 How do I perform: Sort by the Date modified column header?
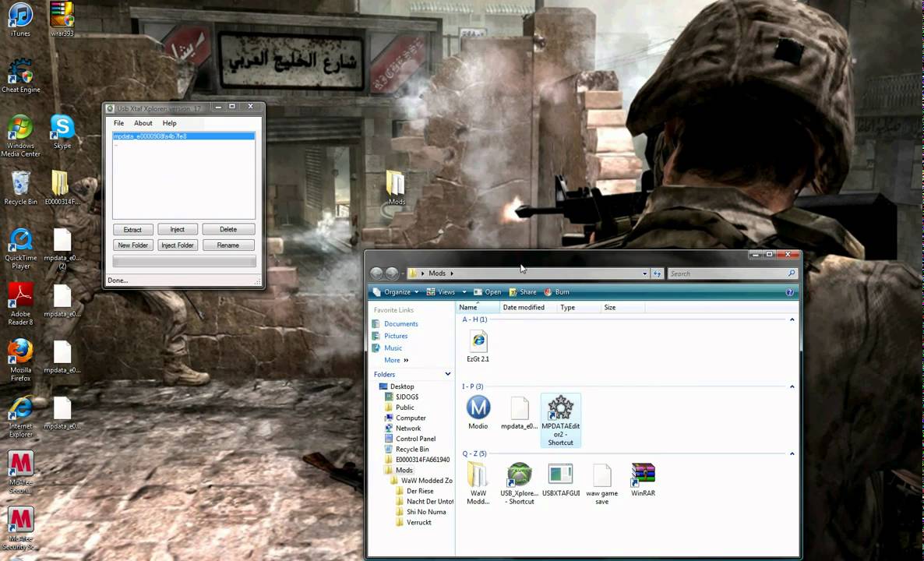pos(528,307)
